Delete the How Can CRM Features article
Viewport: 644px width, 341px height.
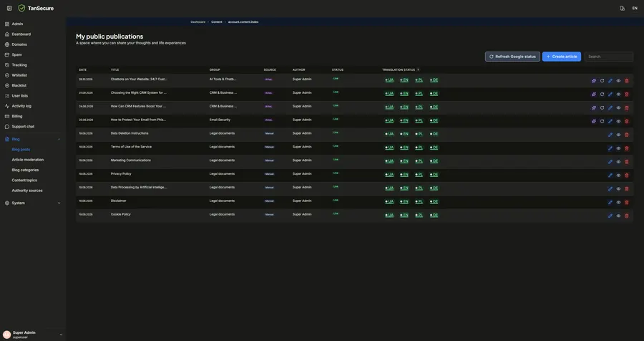(627, 107)
